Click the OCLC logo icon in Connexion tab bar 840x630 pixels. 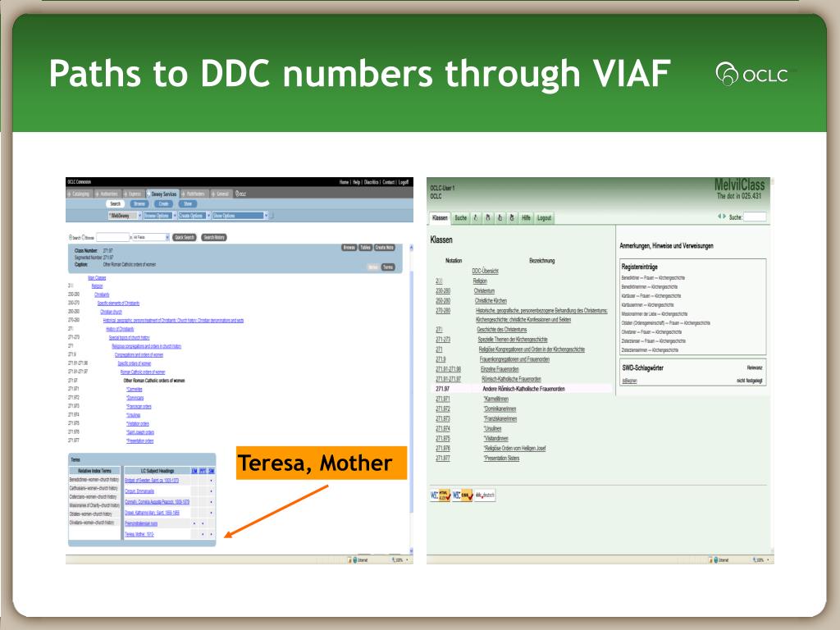(x=240, y=194)
